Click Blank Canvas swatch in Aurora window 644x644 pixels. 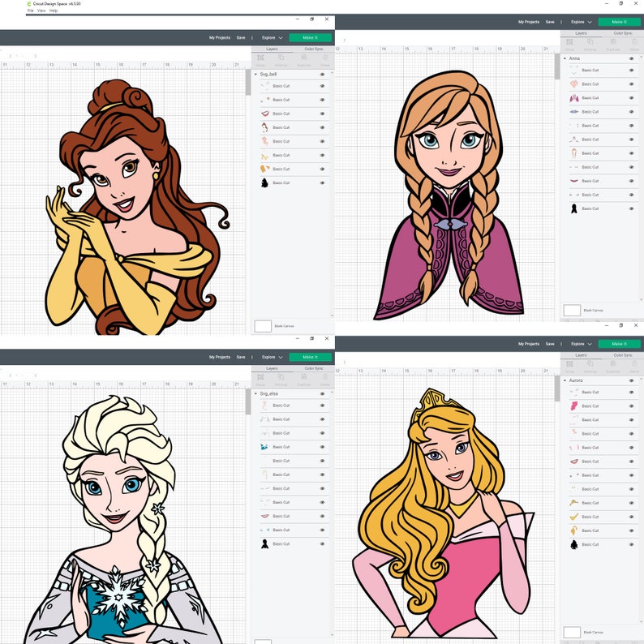pyautogui.click(x=572, y=632)
